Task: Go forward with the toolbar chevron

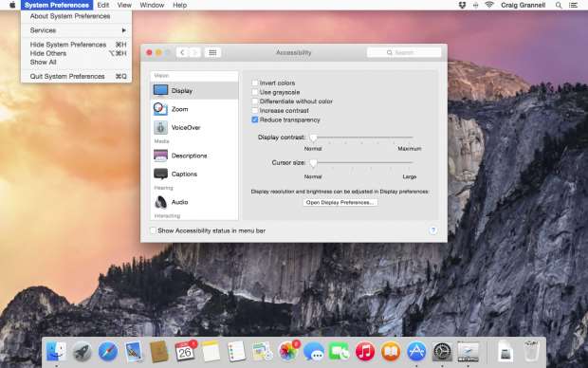Action: pos(194,52)
